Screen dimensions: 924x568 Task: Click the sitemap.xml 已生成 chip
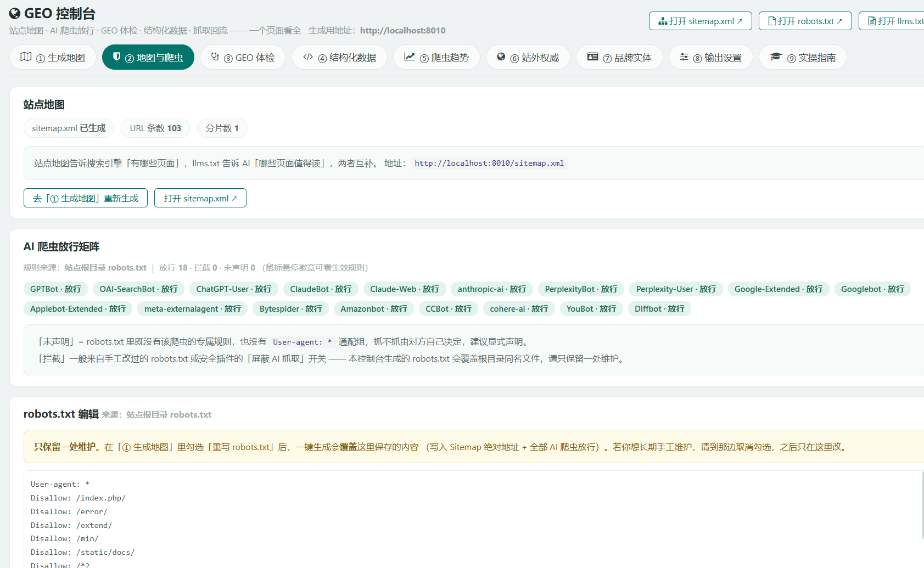point(69,128)
